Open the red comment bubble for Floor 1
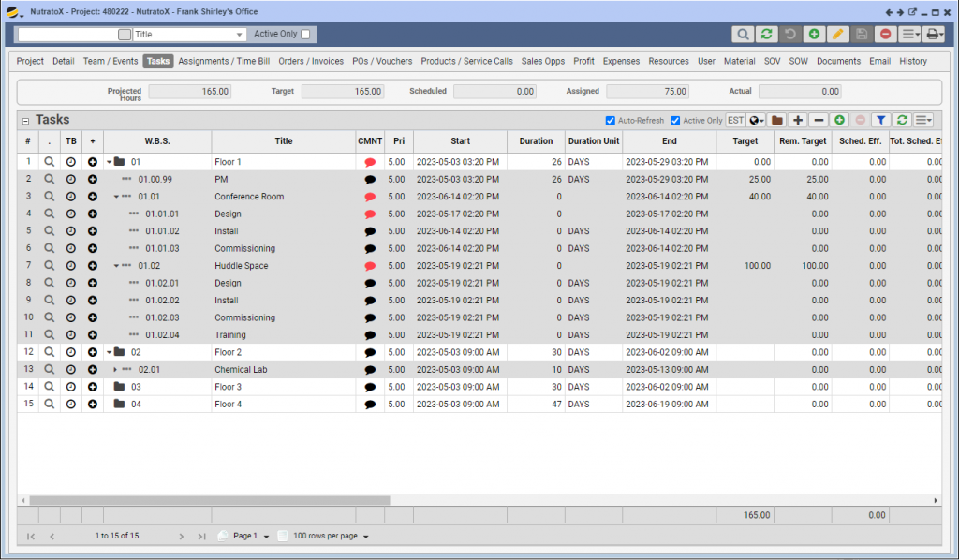 (x=370, y=162)
